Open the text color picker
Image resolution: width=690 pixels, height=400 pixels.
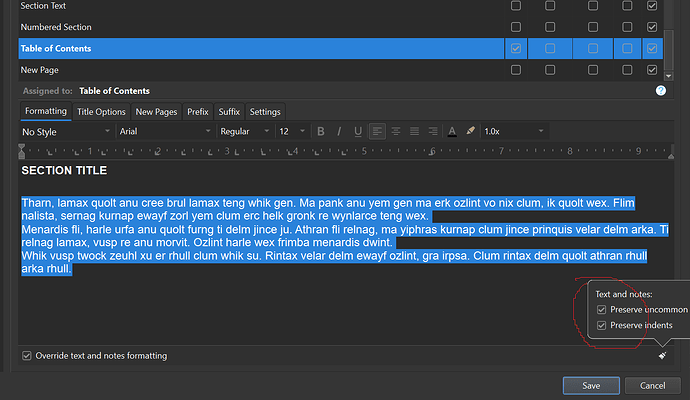pyautogui.click(x=452, y=132)
